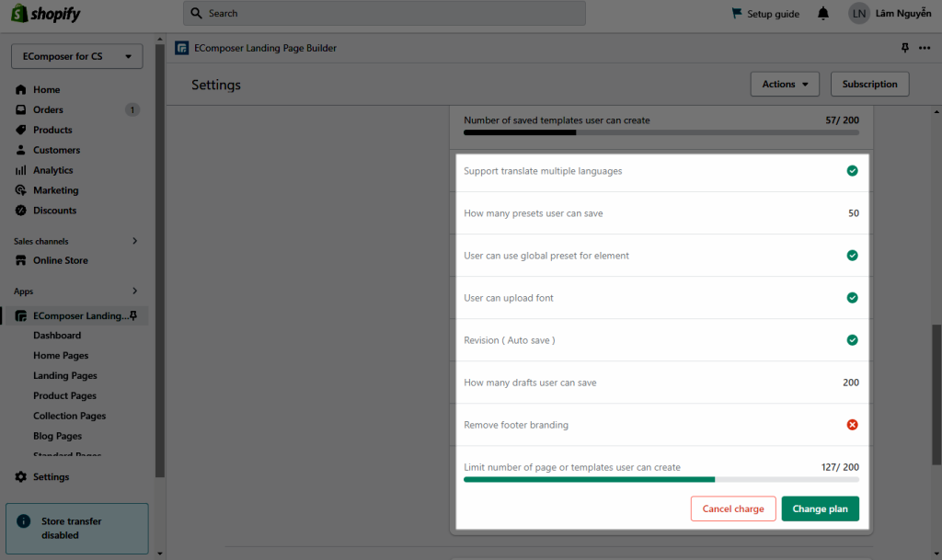Click the Shopify logo

(x=46, y=13)
